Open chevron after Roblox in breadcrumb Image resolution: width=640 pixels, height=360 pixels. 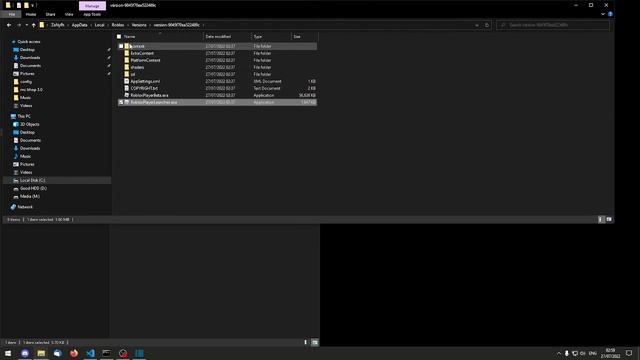point(128,25)
